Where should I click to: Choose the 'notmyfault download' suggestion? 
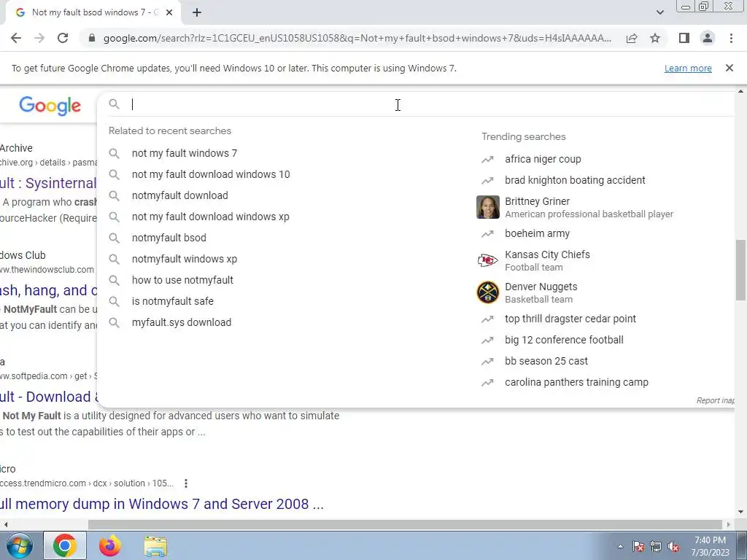point(179,195)
